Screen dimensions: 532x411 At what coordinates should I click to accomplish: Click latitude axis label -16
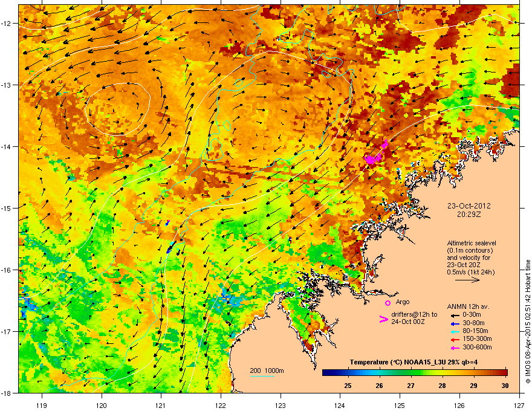[7, 270]
